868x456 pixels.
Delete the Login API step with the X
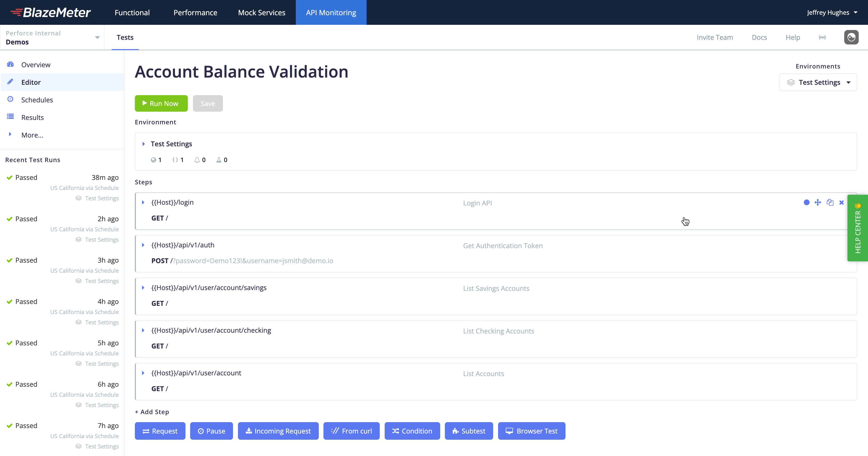pos(841,202)
